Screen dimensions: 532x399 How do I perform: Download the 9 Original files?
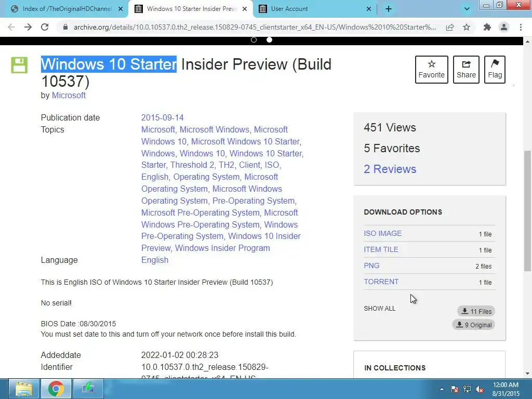(x=473, y=325)
